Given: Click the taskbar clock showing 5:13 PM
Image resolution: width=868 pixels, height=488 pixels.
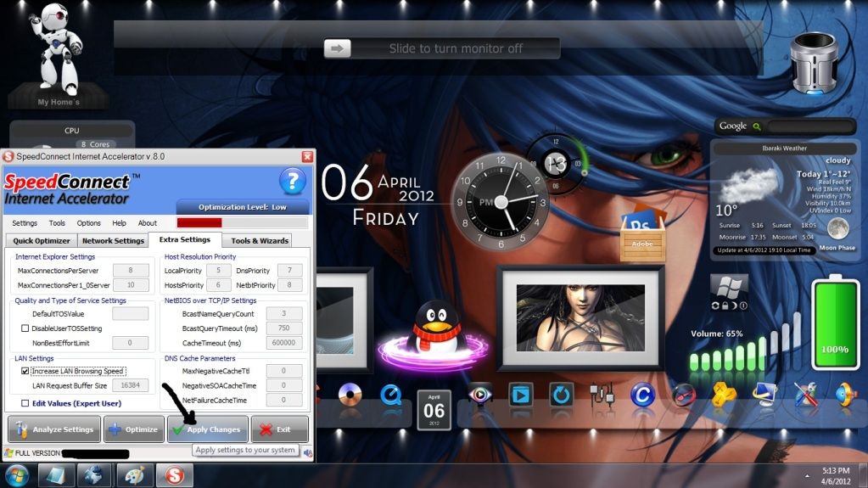Looking at the screenshot, I should tap(836, 476).
